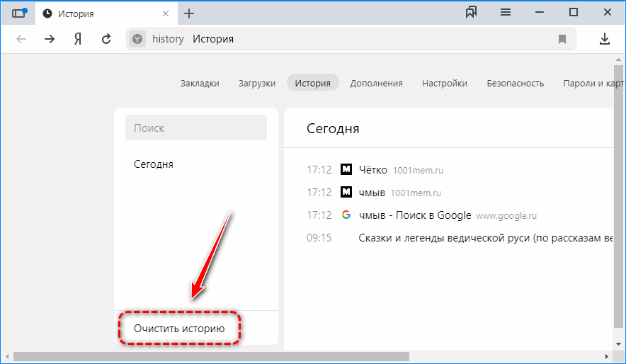Open the downloads arrow icon
The image size is (626, 364).
[605, 39]
